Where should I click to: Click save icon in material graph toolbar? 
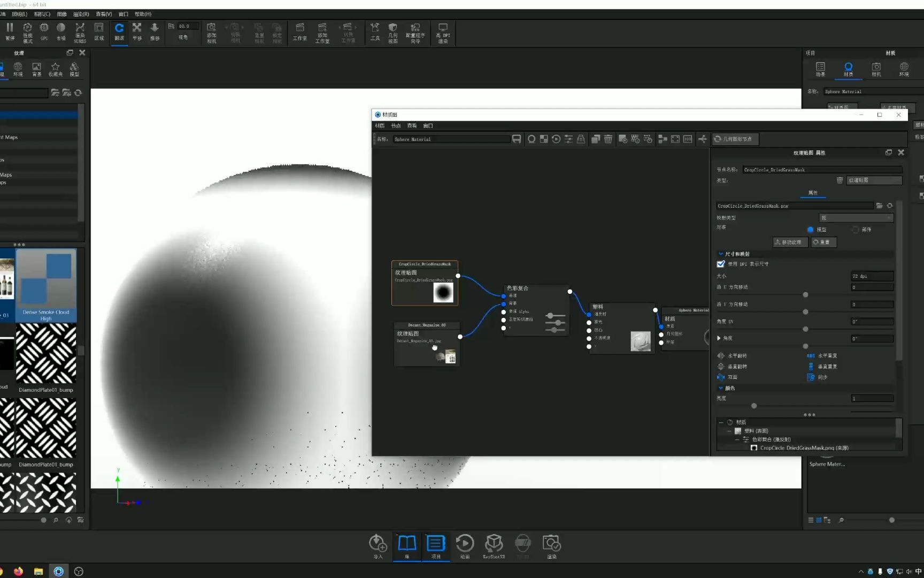pyautogui.click(x=517, y=139)
